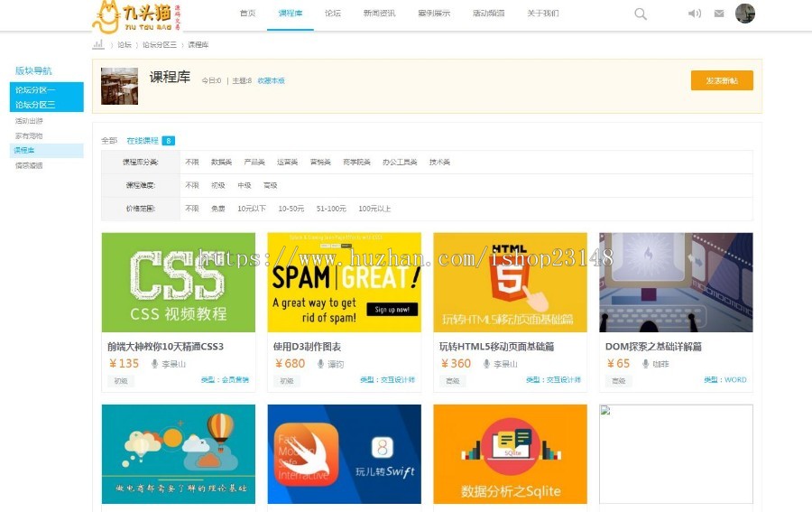
Task: Click the breadcrumb bar-chart home icon
Action: [x=98, y=44]
